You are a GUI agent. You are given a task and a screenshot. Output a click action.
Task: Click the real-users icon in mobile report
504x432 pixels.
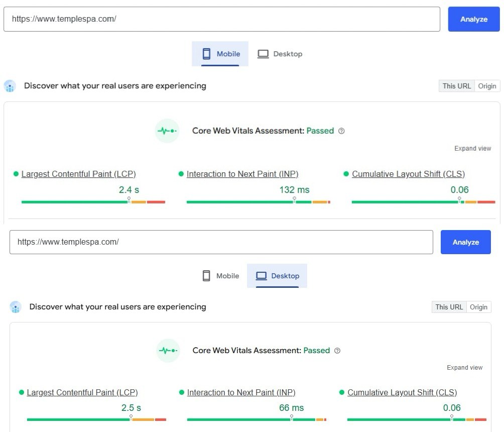click(10, 86)
